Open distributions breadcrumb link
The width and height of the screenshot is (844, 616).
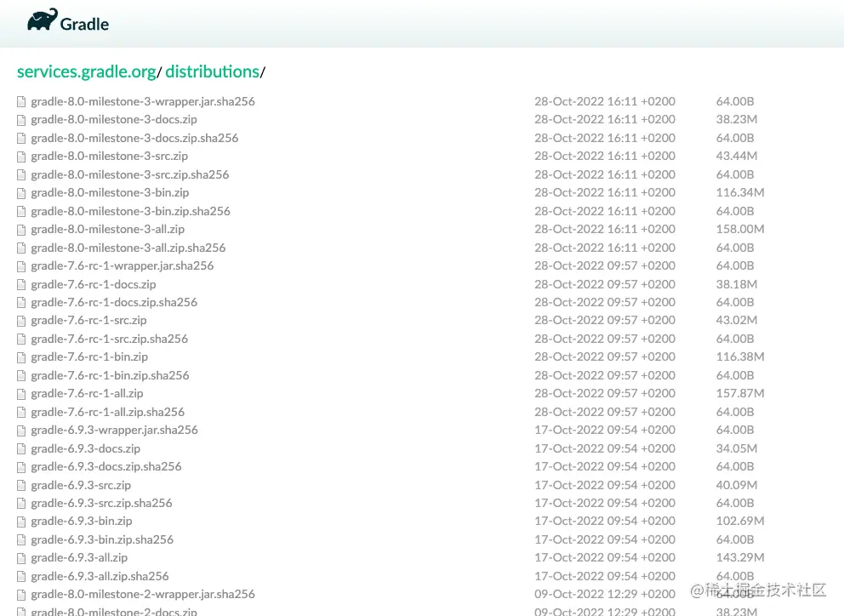tap(212, 71)
